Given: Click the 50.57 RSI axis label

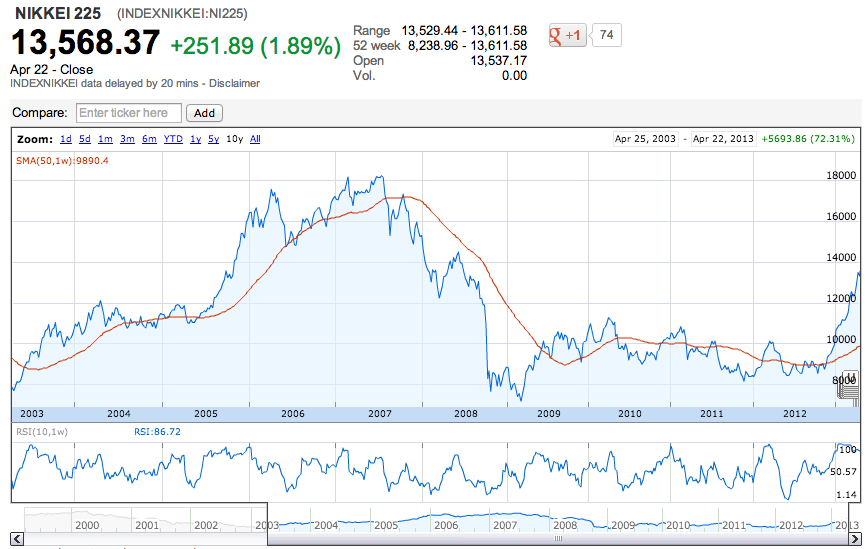Looking at the screenshot, I should click(x=843, y=472).
